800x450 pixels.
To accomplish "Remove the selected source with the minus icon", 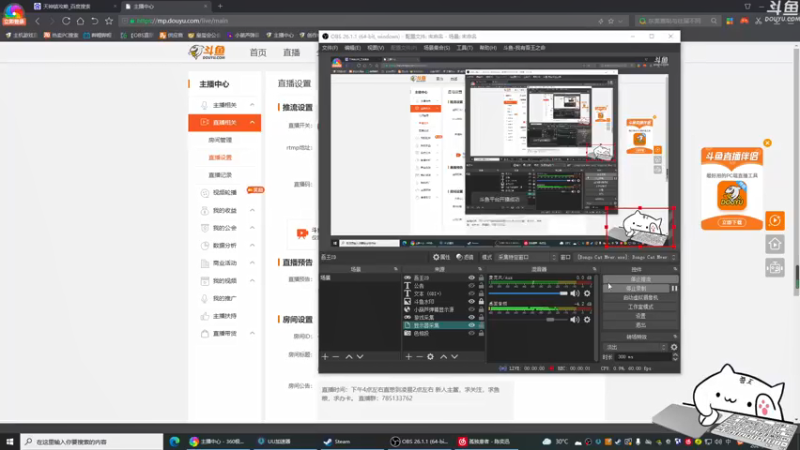I will coord(419,357).
